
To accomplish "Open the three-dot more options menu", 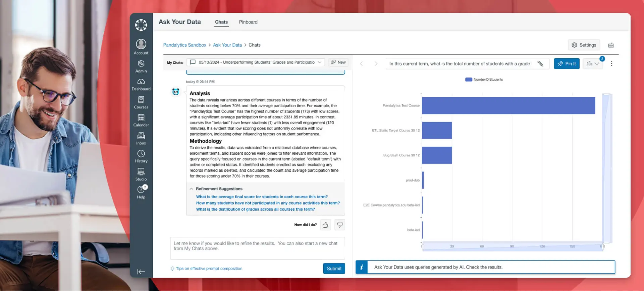I will click(x=611, y=64).
